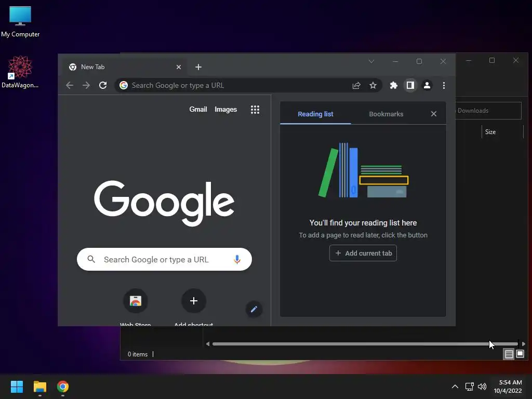Select the My Computer desktop icon
Screen dimensions: 532x399
click(20, 21)
